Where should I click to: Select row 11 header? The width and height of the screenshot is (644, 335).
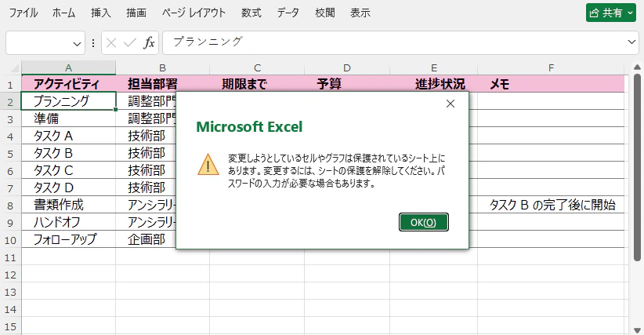pos(10,258)
